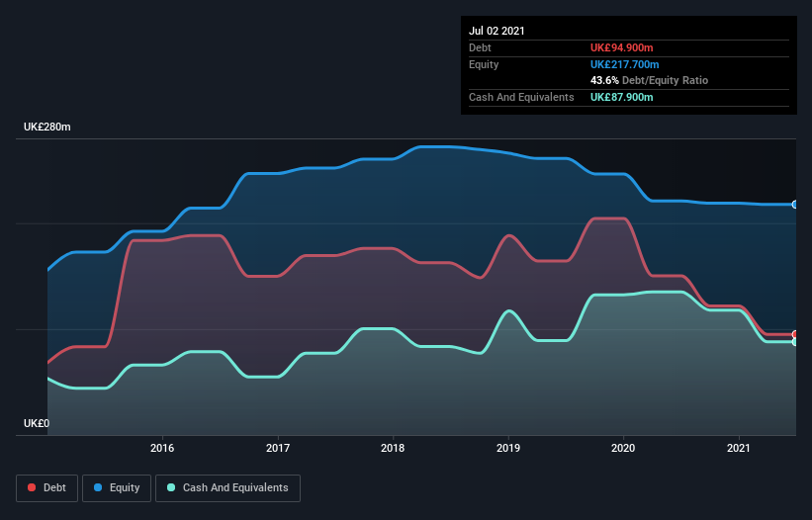Click the UK£280m y-axis label

point(47,127)
